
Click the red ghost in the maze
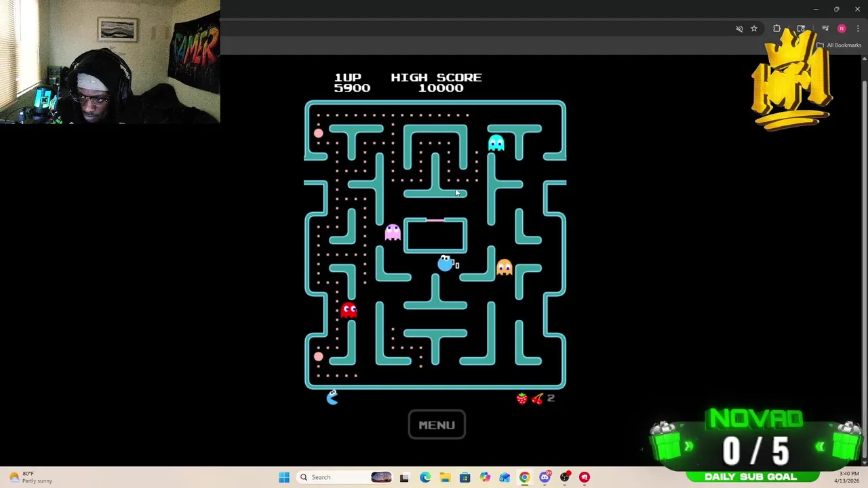349,310
